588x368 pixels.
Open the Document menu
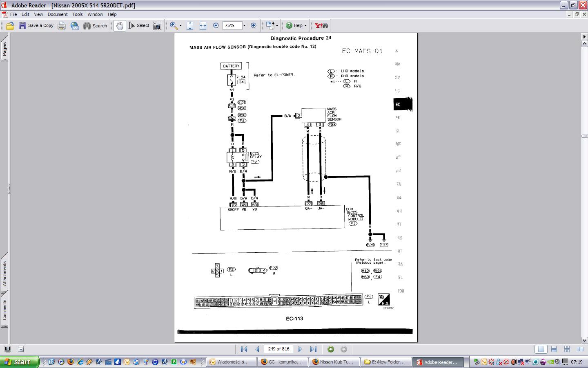[x=58, y=14]
